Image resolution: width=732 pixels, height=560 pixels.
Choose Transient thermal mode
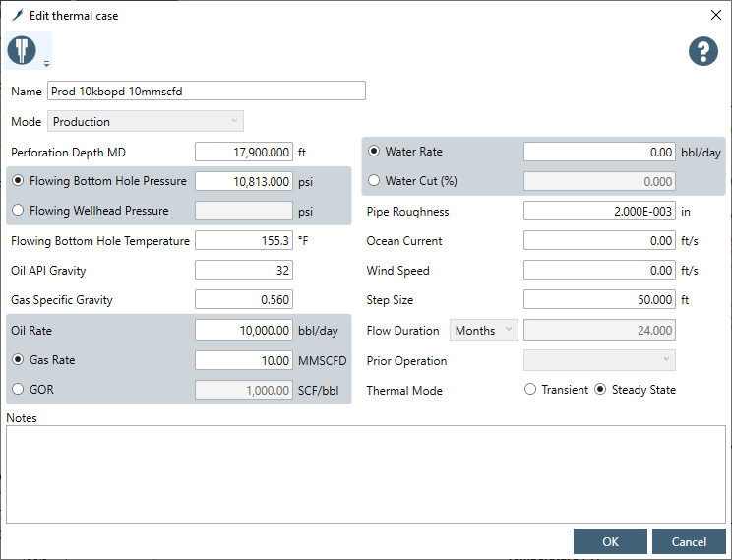pyautogui.click(x=530, y=389)
